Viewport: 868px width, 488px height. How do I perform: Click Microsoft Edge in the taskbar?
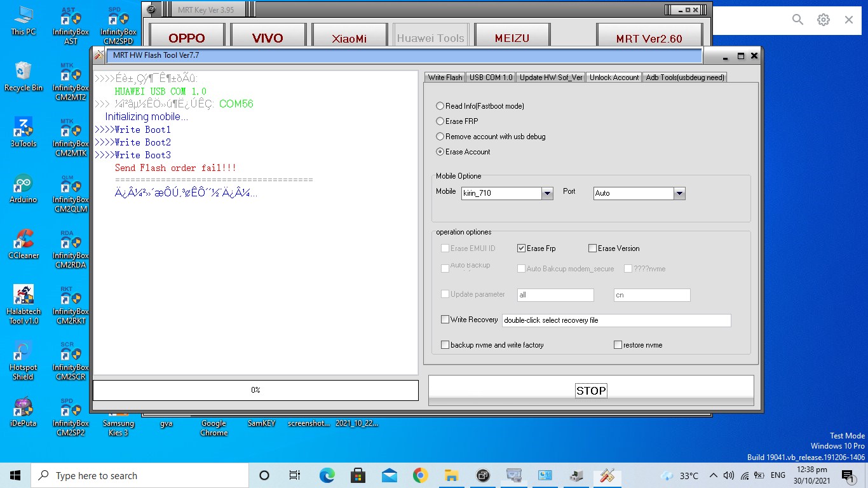pos(327,475)
